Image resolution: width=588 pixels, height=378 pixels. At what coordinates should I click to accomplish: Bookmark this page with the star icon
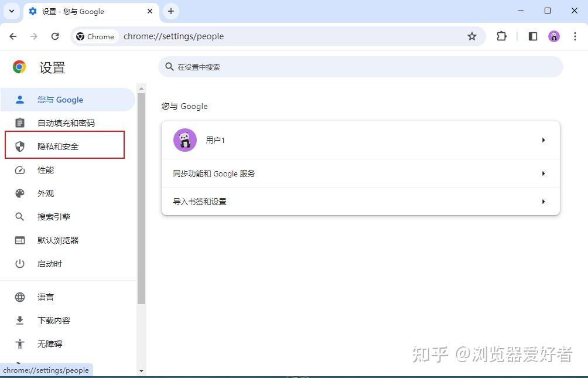coord(472,36)
